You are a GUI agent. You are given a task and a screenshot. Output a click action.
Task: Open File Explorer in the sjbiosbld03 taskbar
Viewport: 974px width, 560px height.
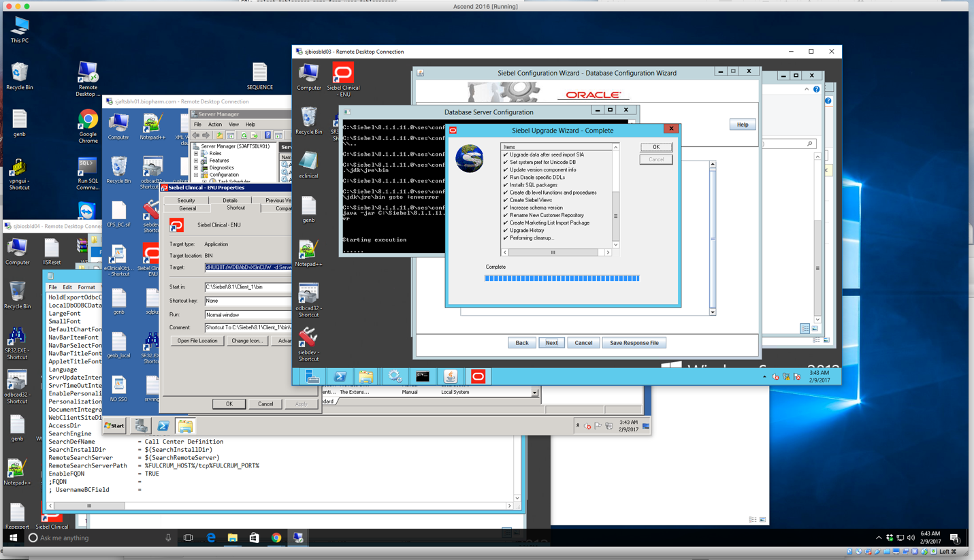click(x=366, y=376)
